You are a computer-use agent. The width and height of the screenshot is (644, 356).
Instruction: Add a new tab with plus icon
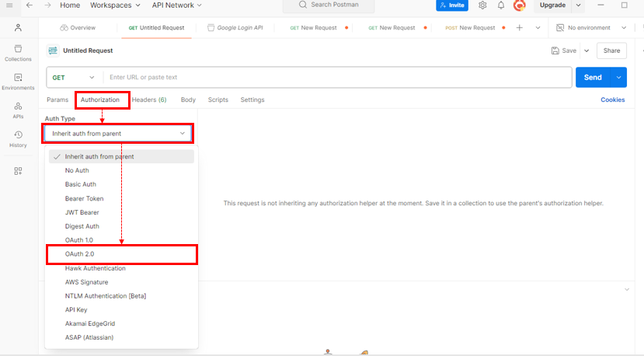[520, 27]
